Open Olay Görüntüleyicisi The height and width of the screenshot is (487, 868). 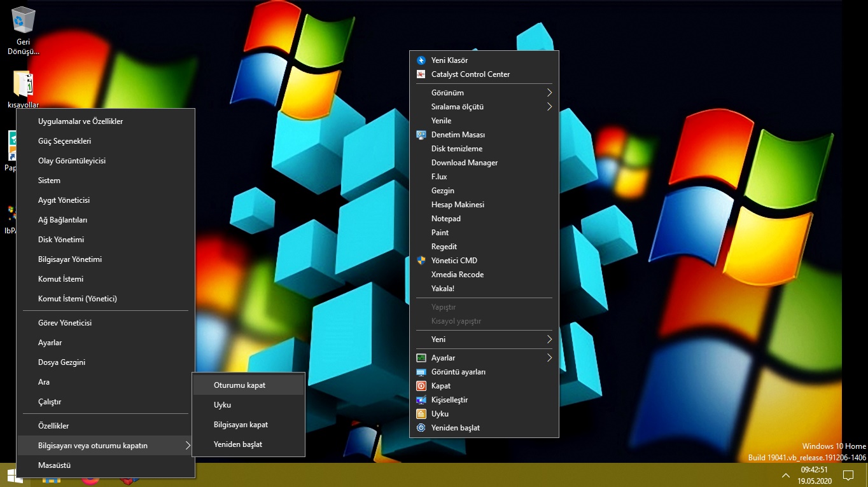click(106, 161)
